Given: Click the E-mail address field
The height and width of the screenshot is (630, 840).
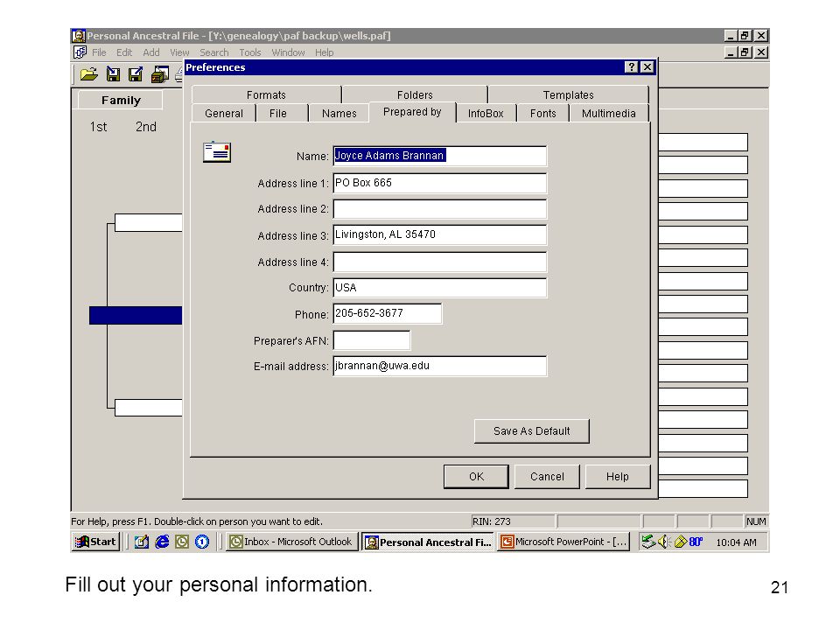Looking at the screenshot, I should [440, 366].
